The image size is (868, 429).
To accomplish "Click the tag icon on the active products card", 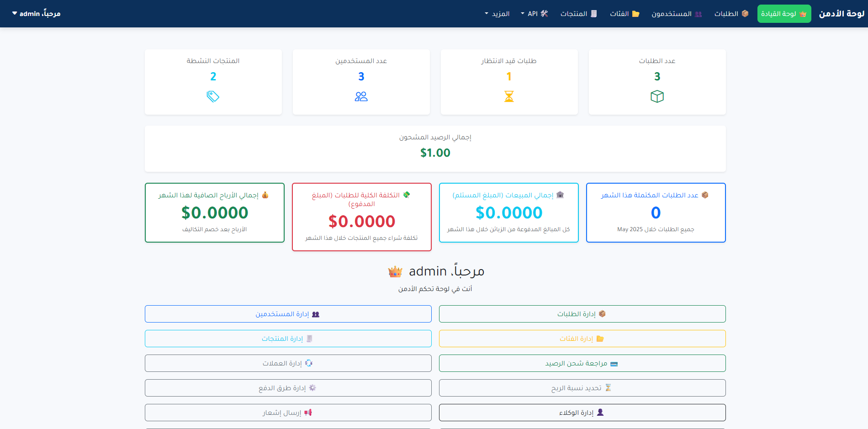I will pyautogui.click(x=213, y=96).
